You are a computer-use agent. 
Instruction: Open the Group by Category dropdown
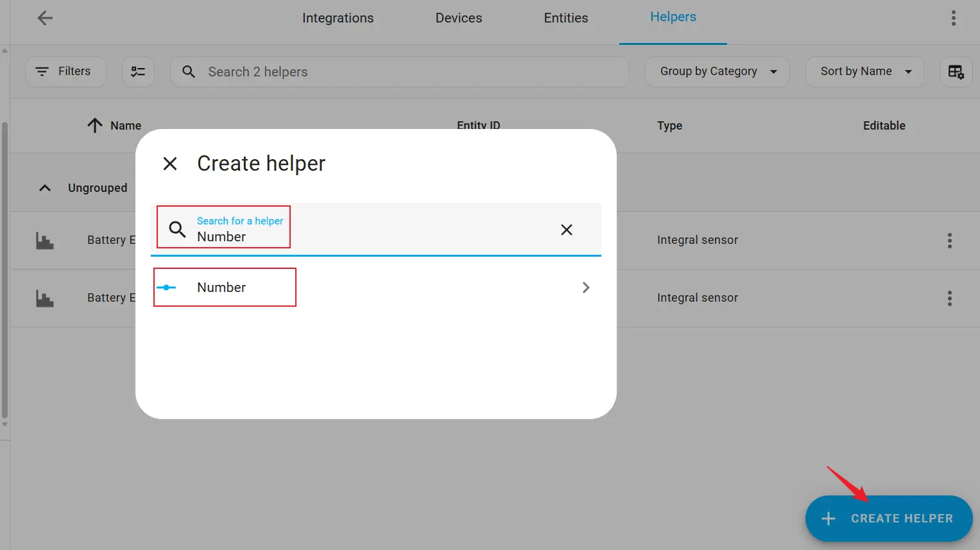(x=717, y=72)
